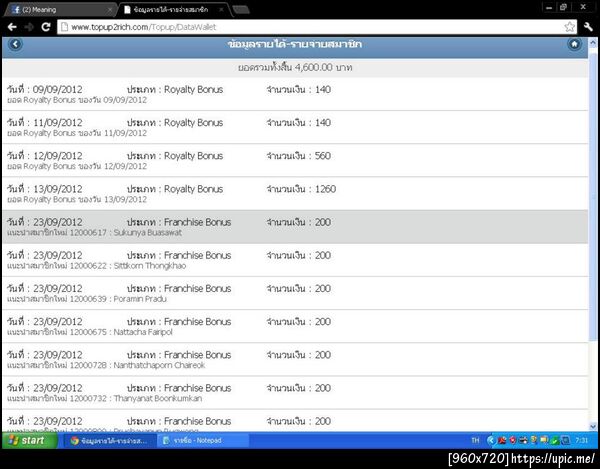Click the system tray clock 7:31
The width and height of the screenshot is (600, 469).
(582, 441)
